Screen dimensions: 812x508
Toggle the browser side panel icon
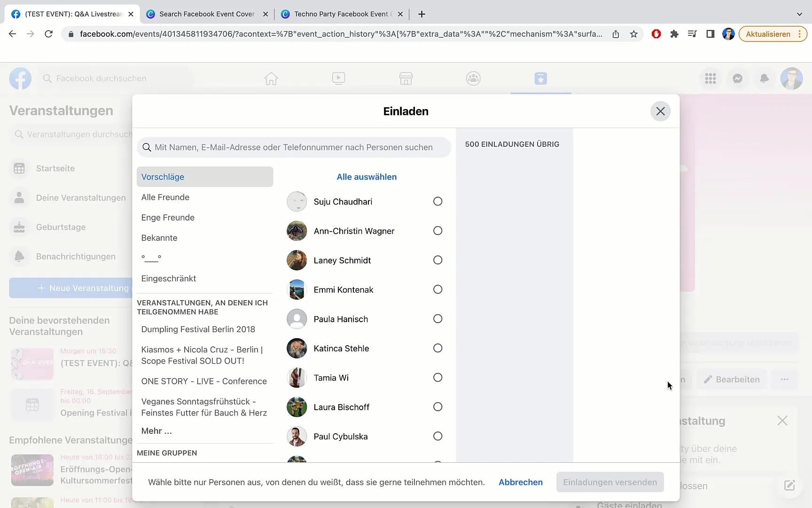point(710,34)
